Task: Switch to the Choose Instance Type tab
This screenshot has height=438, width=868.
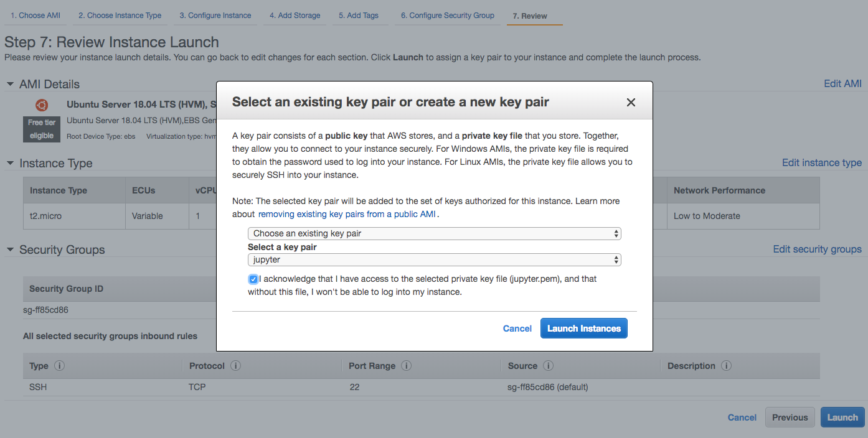Action: (x=119, y=15)
